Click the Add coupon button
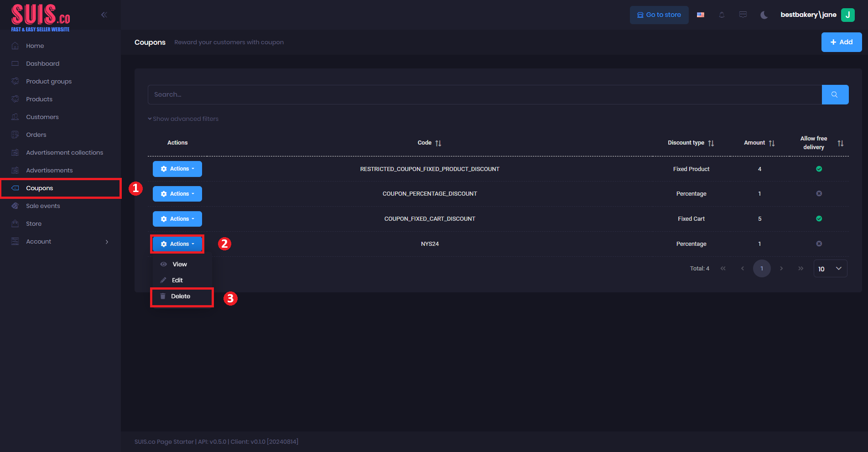868x452 pixels. [841, 42]
